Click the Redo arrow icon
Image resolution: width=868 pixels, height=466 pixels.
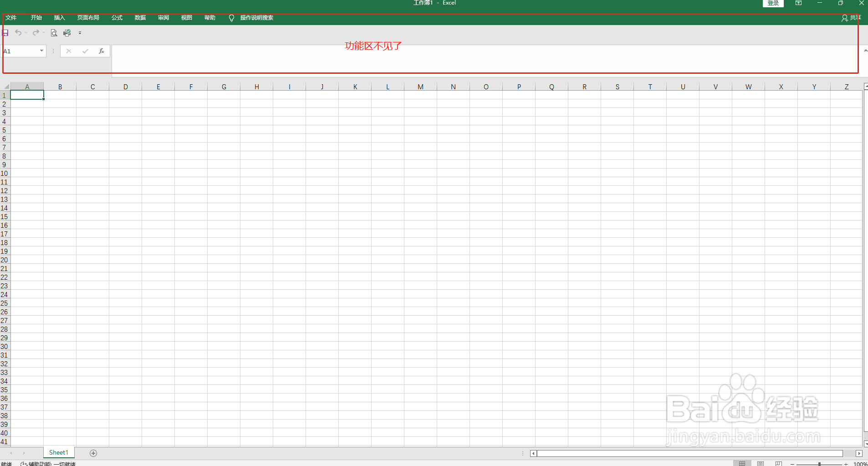[x=36, y=33]
